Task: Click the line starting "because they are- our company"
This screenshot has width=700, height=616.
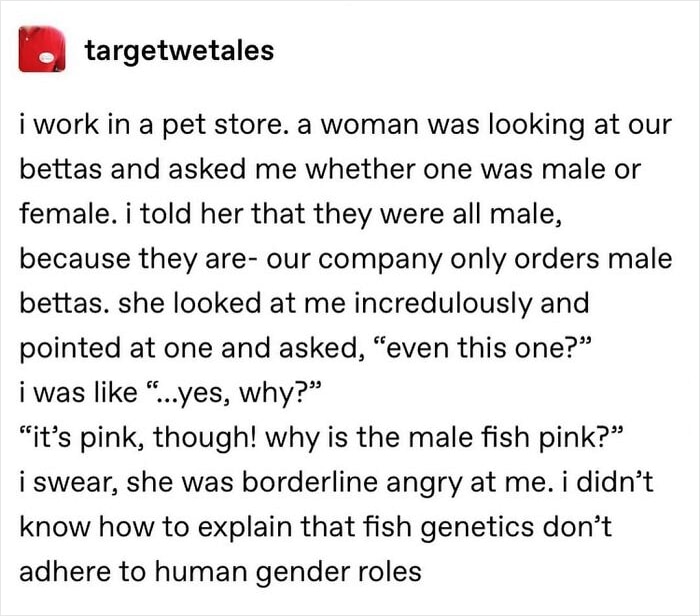Action: [x=346, y=259]
